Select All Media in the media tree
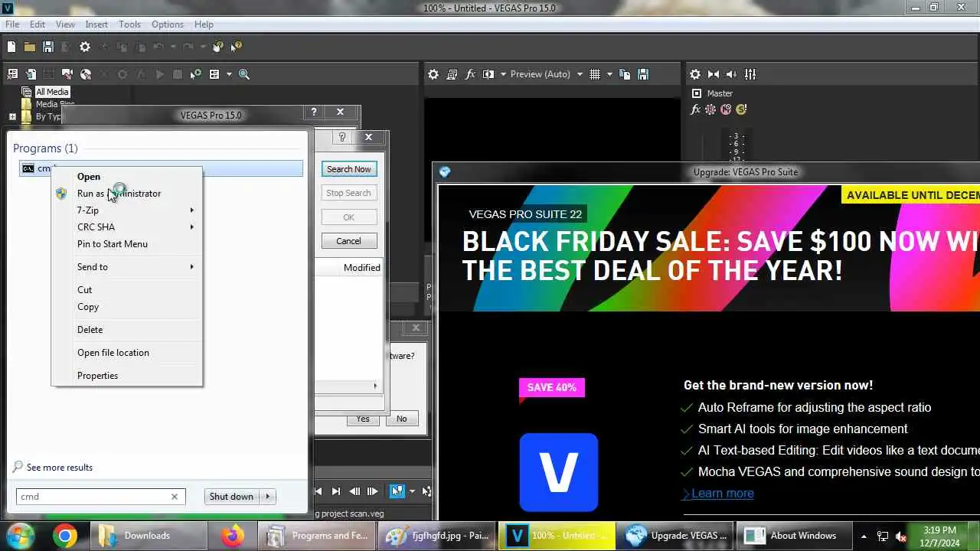The height and width of the screenshot is (551, 980). click(52, 92)
